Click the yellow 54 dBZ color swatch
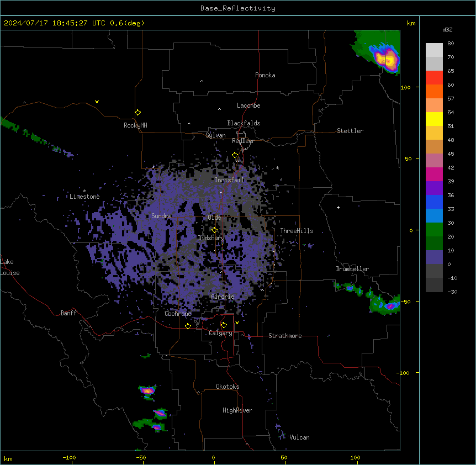The image size is (476, 465). point(434,119)
